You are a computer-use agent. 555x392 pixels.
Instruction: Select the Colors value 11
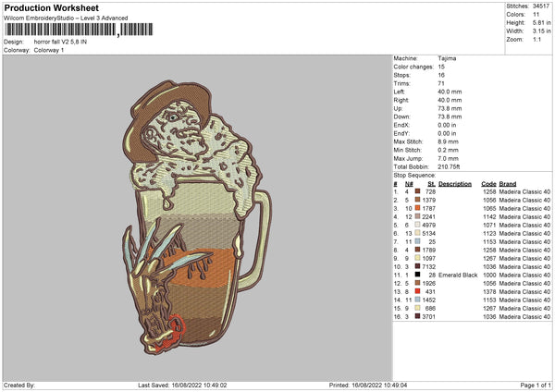coord(536,15)
